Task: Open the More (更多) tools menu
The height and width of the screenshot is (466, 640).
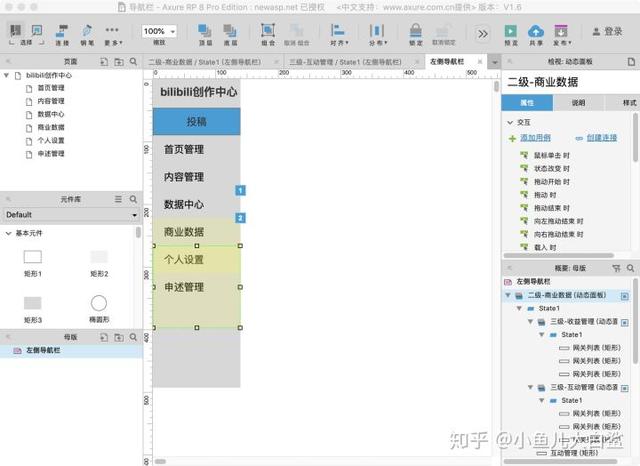Action: pos(112,34)
